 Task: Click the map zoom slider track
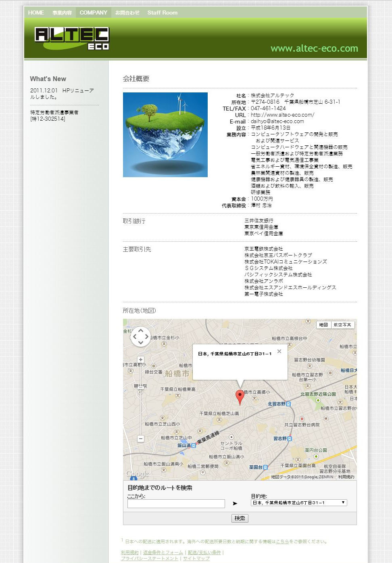click(x=141, y=399)
